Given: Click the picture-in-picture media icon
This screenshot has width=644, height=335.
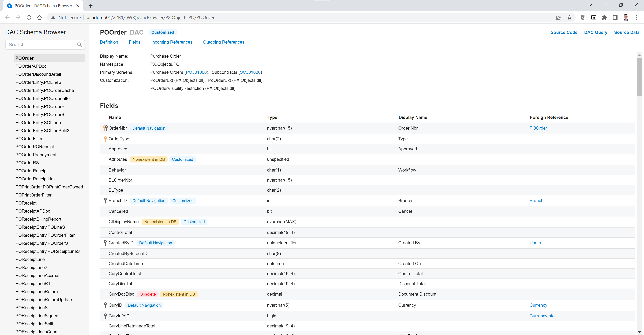Looking at the screenshot, I should point(594,17).
